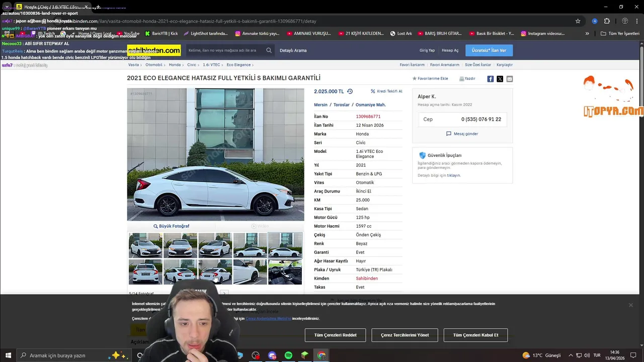Screen dimensions: 644x362
Task: Share listing on X icon
Action: coord(500,79)
